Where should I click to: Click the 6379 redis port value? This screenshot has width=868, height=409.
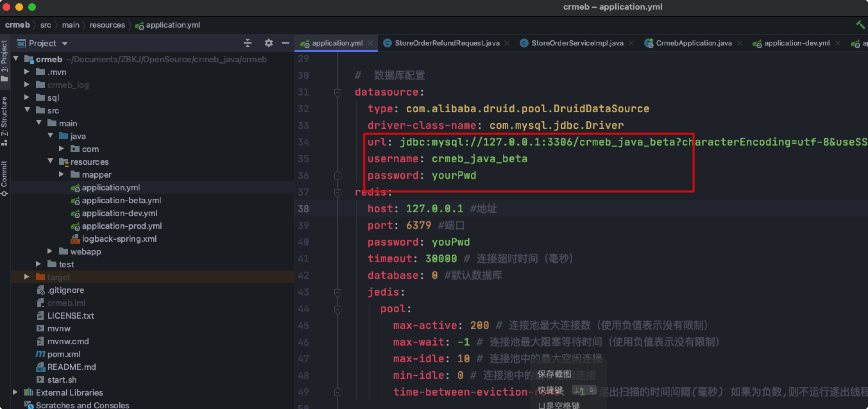click(419, 225)
